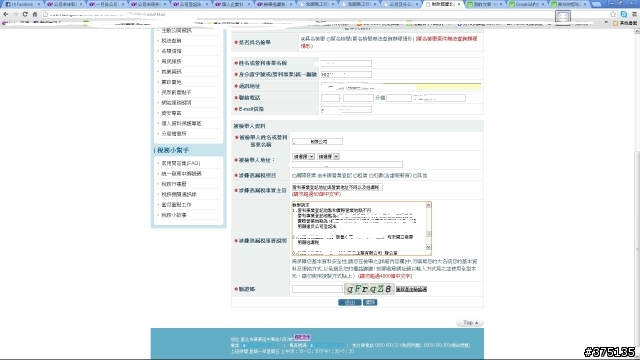This screenshot has height=360, width=640.
Task: Choose the 租賃 radio option
Action: click(x=355, y=176)
